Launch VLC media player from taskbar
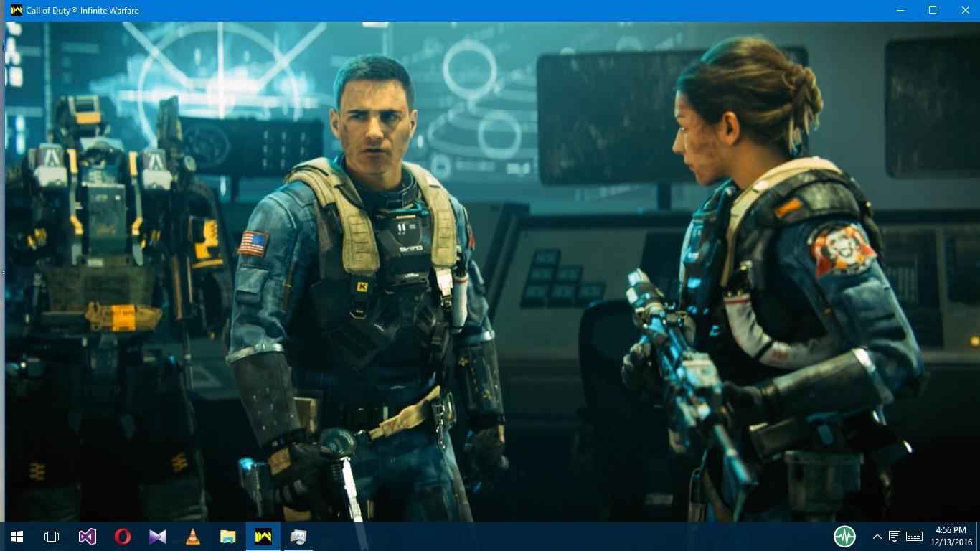Viewport: 980px width, 551px height. pos(192,537)
